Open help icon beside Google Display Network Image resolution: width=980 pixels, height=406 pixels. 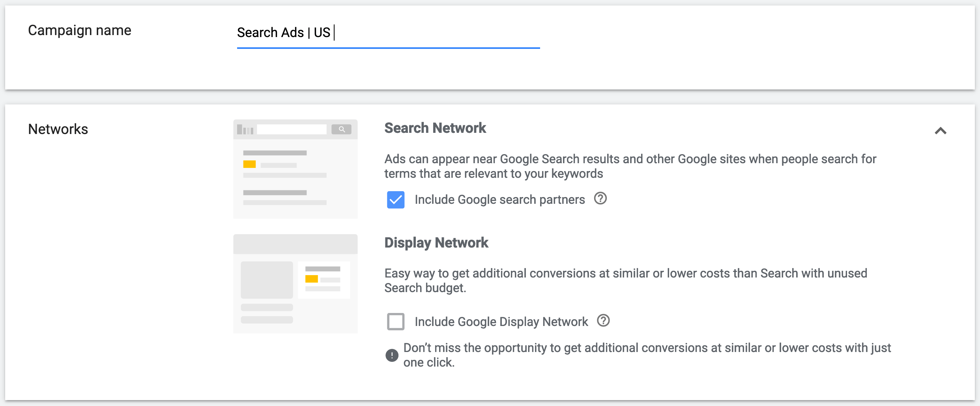(x=603, y=321)
